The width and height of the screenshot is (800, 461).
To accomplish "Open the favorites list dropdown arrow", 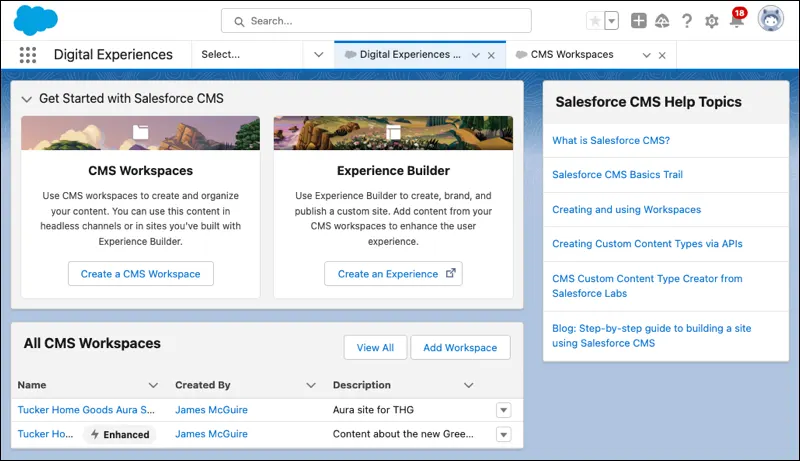I will [x=612, y=21].
